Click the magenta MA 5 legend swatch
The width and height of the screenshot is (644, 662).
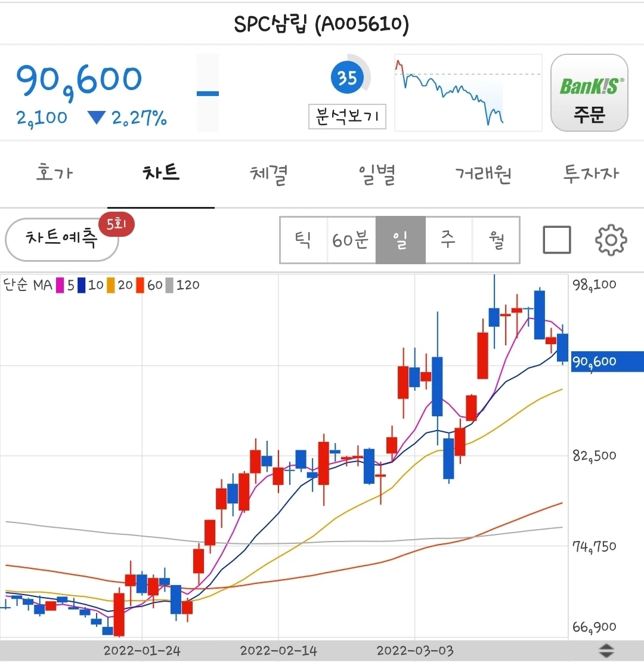[x=60, y=285]
